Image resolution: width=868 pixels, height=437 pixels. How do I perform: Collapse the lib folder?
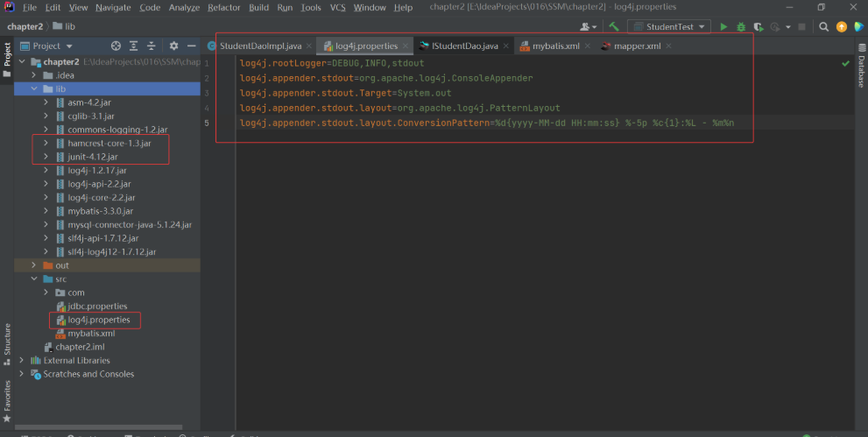point(34,89)
